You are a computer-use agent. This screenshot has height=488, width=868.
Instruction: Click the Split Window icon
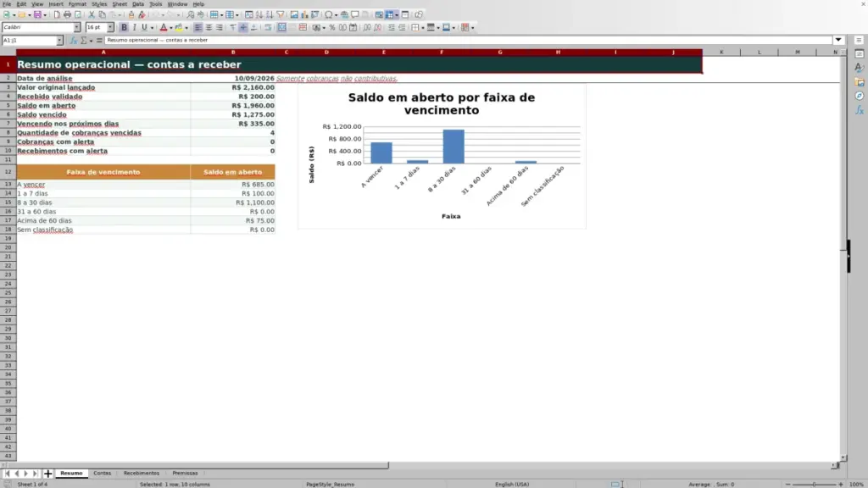click(405, 15)
